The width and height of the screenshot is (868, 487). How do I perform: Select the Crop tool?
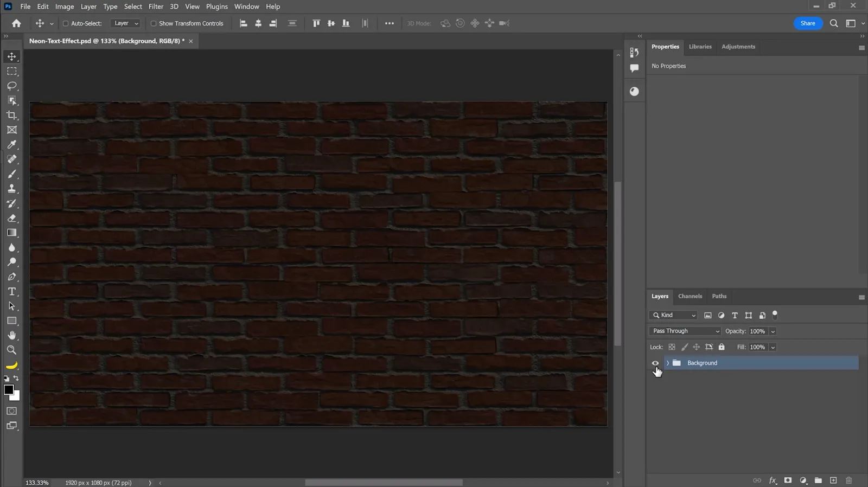12,116
